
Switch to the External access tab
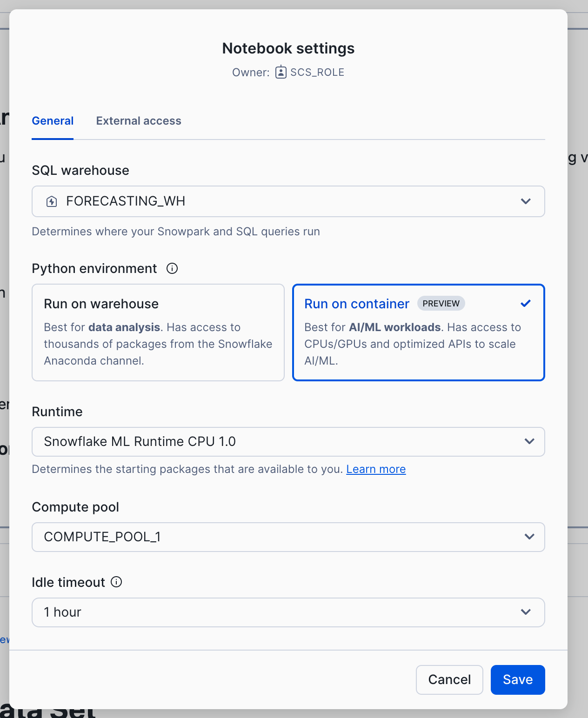[x=139, y=121]
